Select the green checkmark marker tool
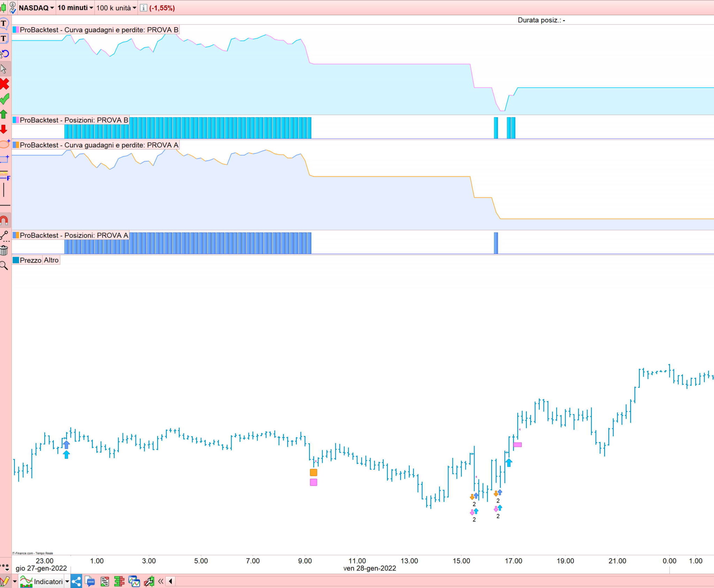This screenshot has height=588, width=714. (x=4, y=99)
